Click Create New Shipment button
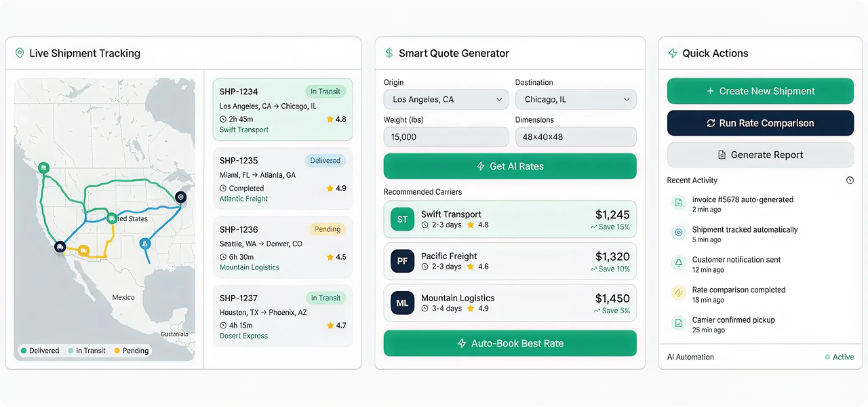The image size is (868, 407). [760, 91]
